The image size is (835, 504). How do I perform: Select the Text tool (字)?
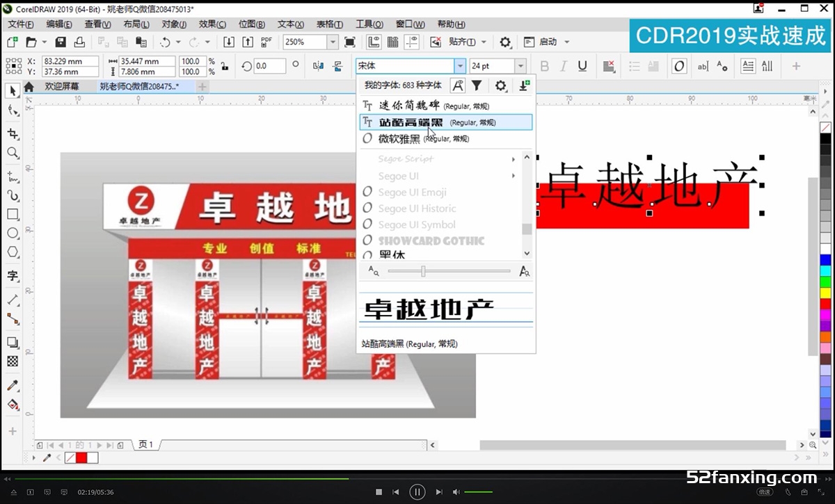[13, 276]
